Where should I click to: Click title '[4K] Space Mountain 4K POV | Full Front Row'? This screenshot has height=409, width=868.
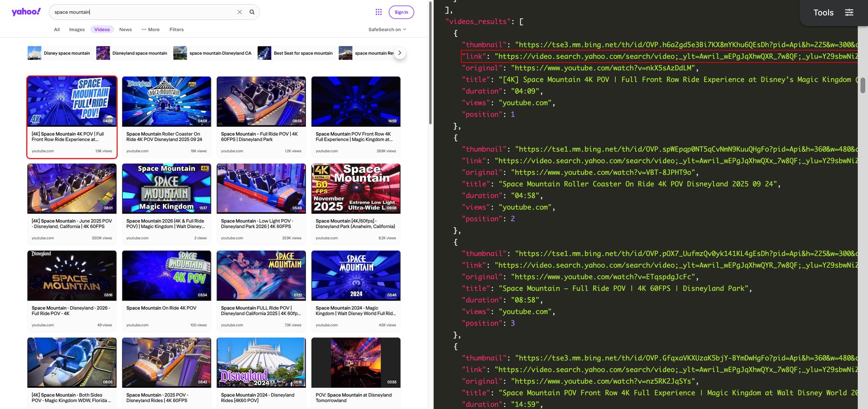pos(68,137)
